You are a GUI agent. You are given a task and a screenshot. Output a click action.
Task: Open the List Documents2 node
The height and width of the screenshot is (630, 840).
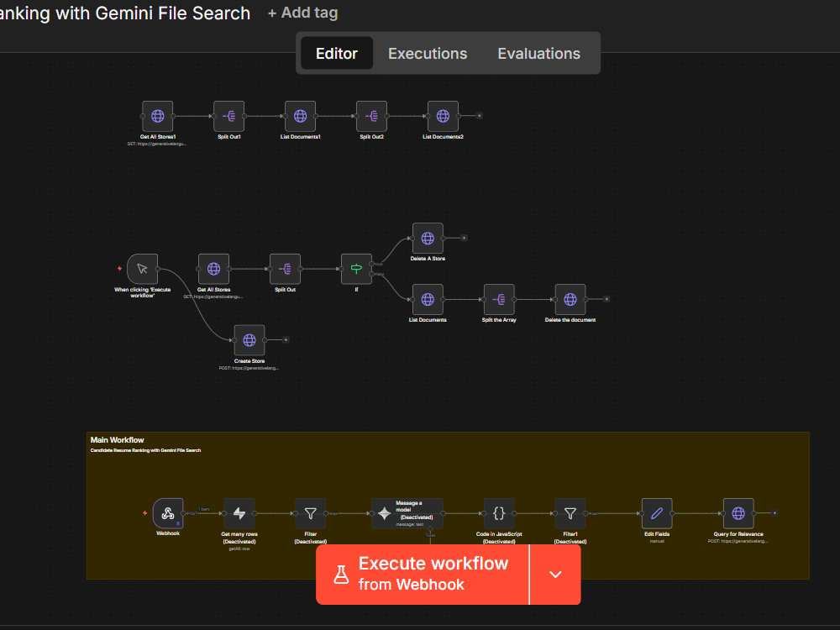point(443,116)
